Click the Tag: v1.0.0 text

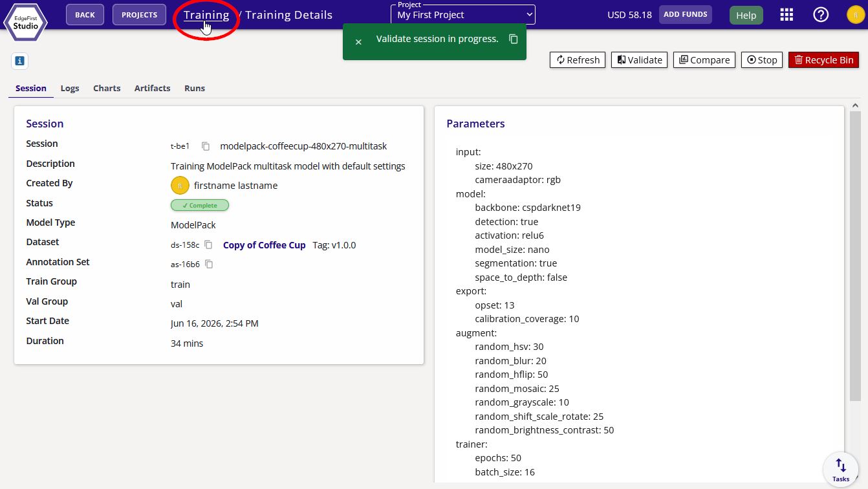334,245
